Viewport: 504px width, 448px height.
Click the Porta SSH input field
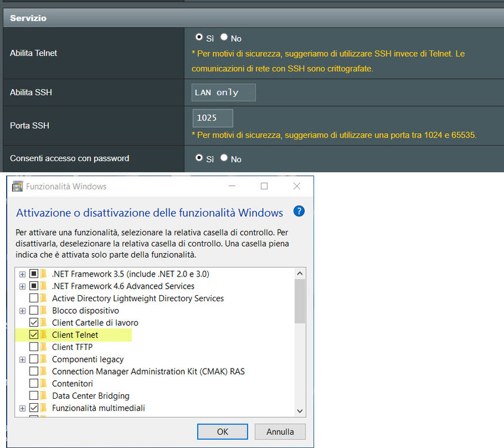point(212,118)
